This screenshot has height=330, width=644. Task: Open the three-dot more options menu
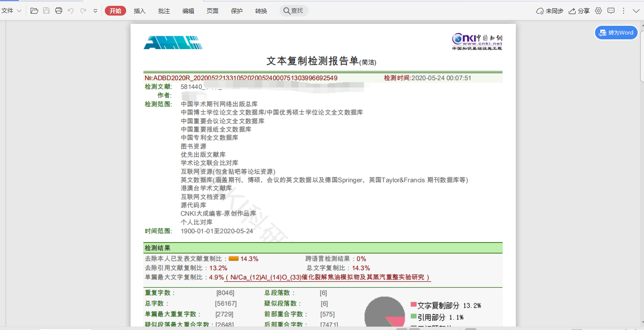[x=624, y=11]
